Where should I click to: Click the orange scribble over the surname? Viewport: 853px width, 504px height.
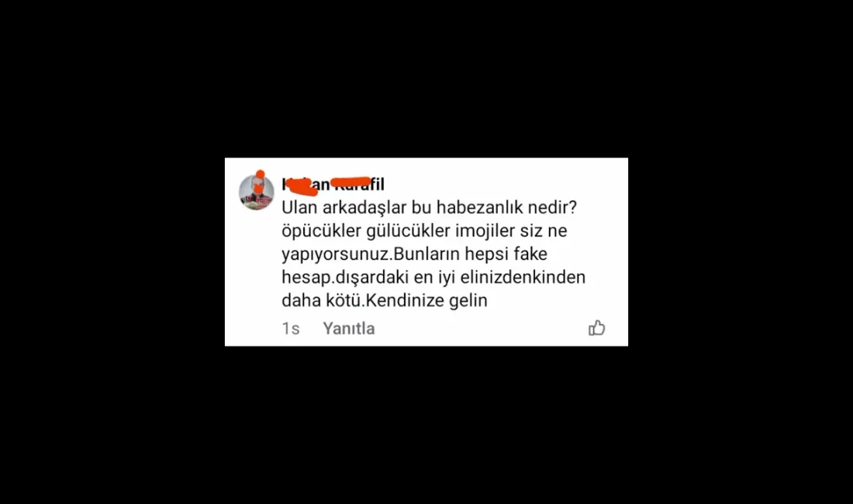[351, 182]
